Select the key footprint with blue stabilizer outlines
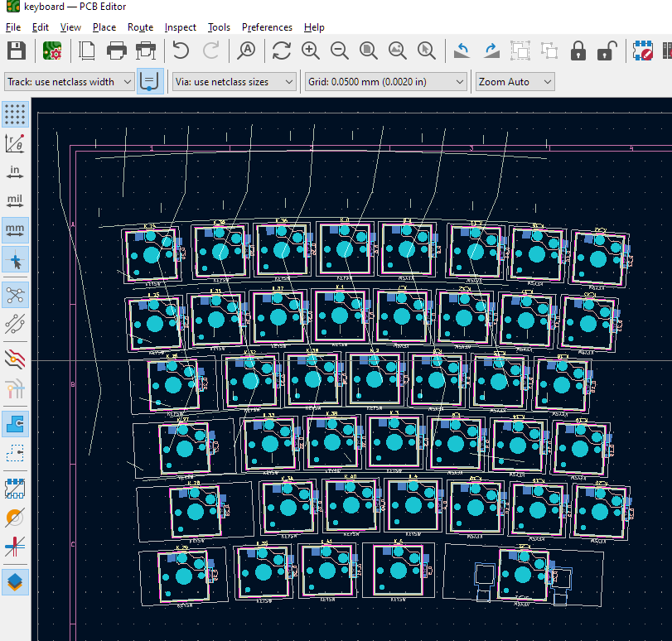Image resolution: width=672 pixels, height=641 pixels. [x=523, y=575]
